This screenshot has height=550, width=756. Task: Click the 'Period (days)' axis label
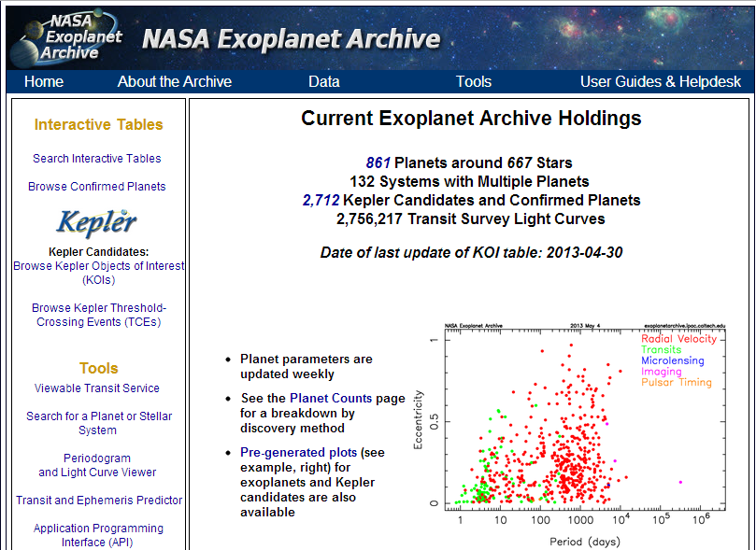[x=585, y=542]
